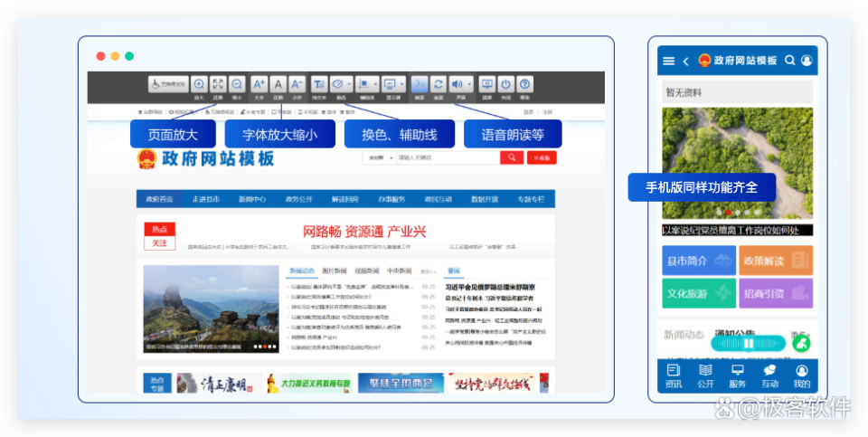868x437 pixels.
Task: Increase font with the A+ 大字 icon
Action: coord(259,84)
